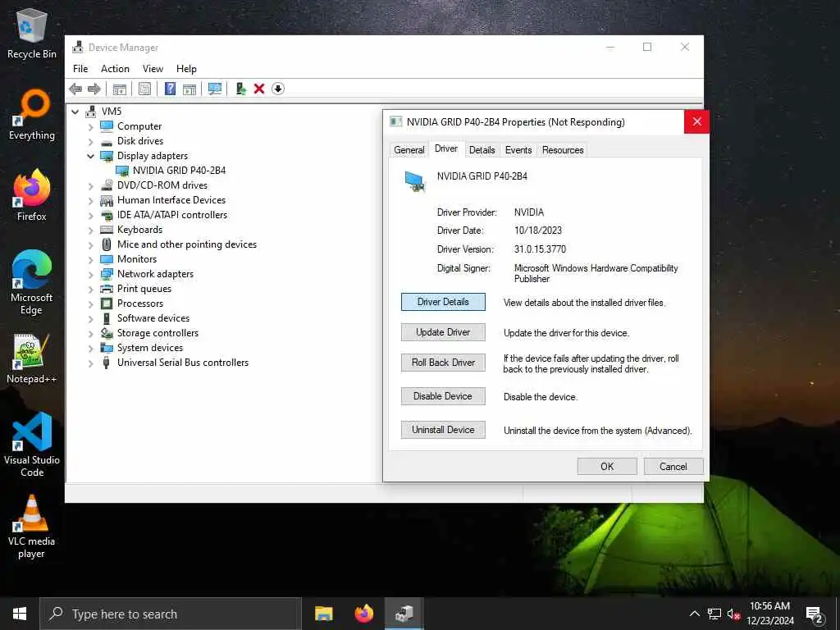The image size is (840, 630).
Task: Expand the Disk drives category
Action: tap(90, 142)
